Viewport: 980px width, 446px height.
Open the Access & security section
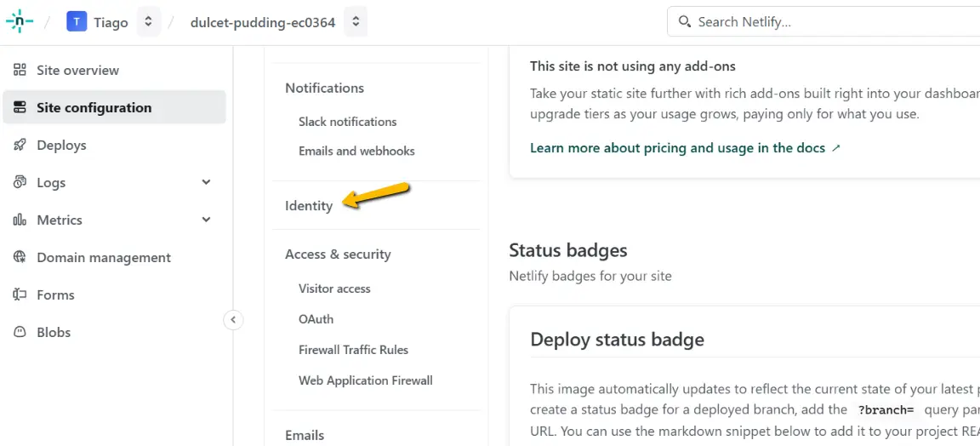pos(338,254)
